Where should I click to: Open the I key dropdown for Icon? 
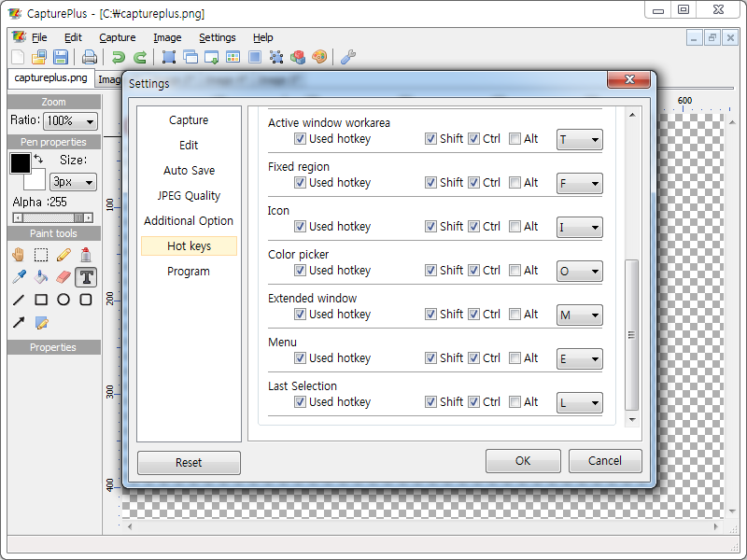(579, 227)
